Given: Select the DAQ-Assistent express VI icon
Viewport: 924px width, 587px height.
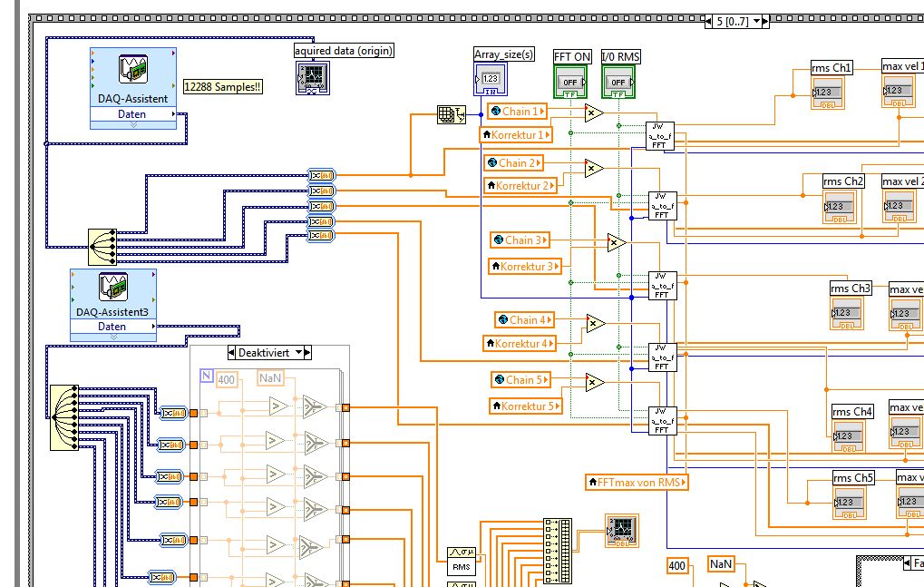Looking at the screenshot, I should (134, 70).
